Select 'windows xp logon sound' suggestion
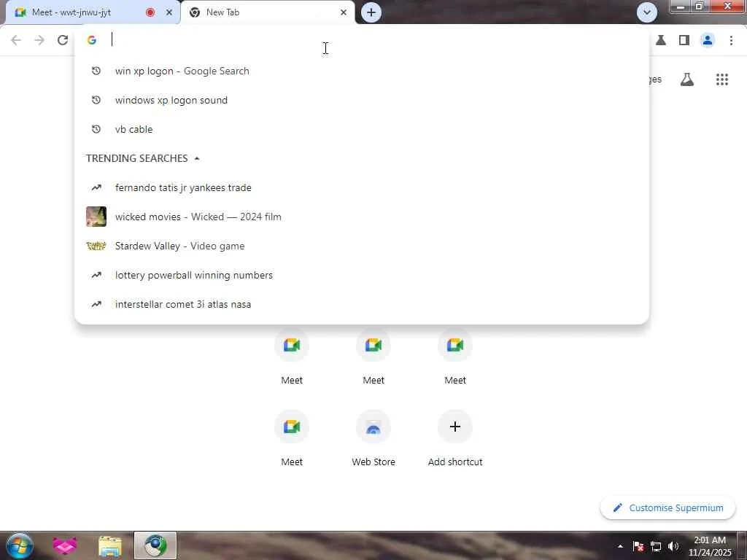This screenshot has height=560, width=747. click(362, 100)
